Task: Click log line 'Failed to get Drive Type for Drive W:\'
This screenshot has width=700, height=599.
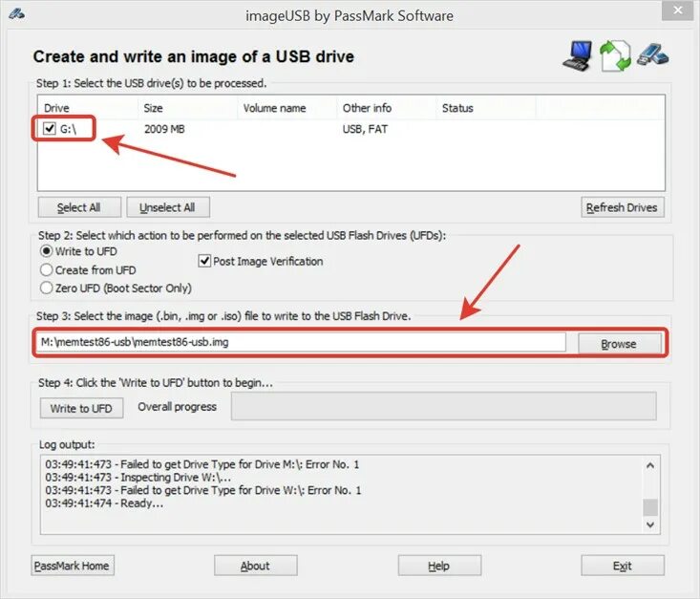Action: (203, 490)
